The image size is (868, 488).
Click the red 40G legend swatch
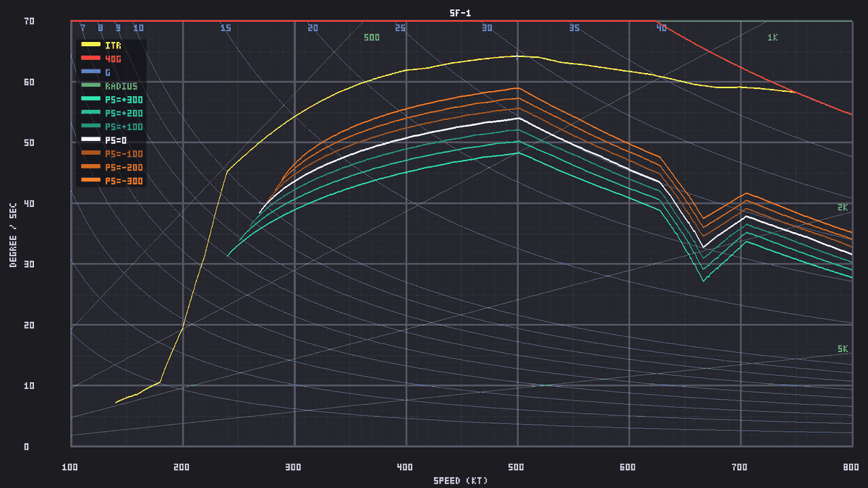tap(90, 59)
